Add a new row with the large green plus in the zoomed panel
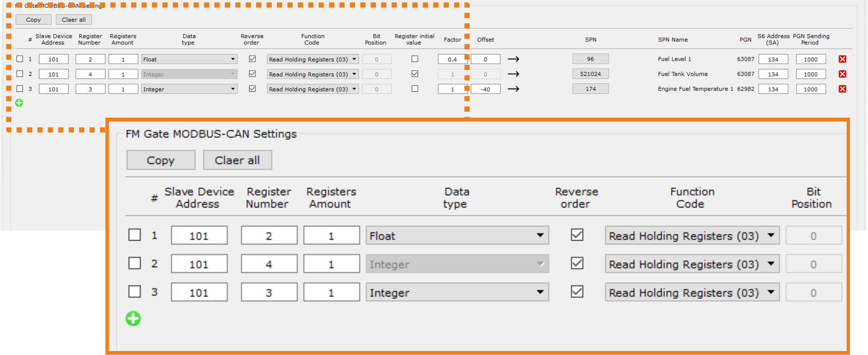The width and height of the screenshot is (868, 355). (133, 319)
